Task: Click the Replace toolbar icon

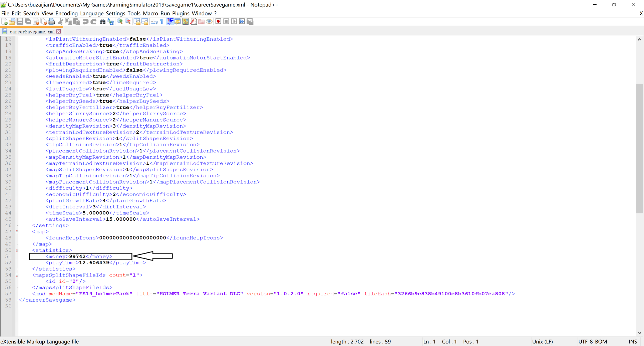Action: (x=111, y=22)
